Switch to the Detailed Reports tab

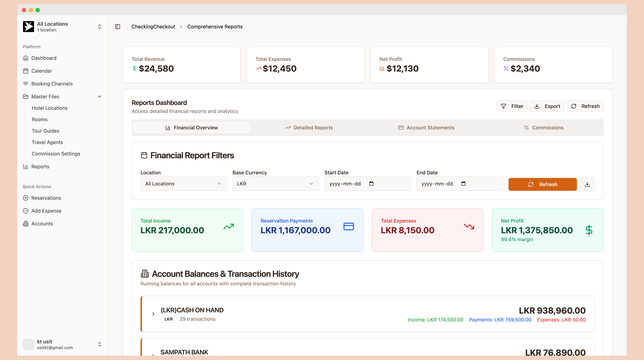pos(309,128)
